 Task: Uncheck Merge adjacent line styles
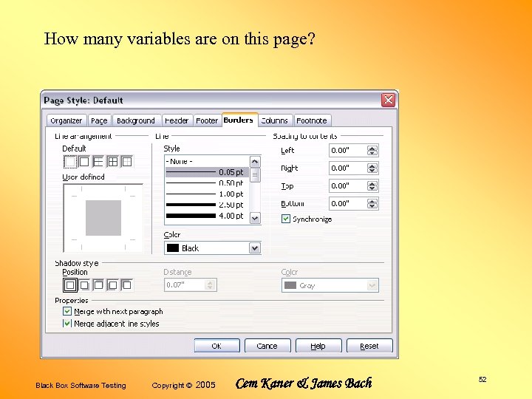tap(67, 324)
